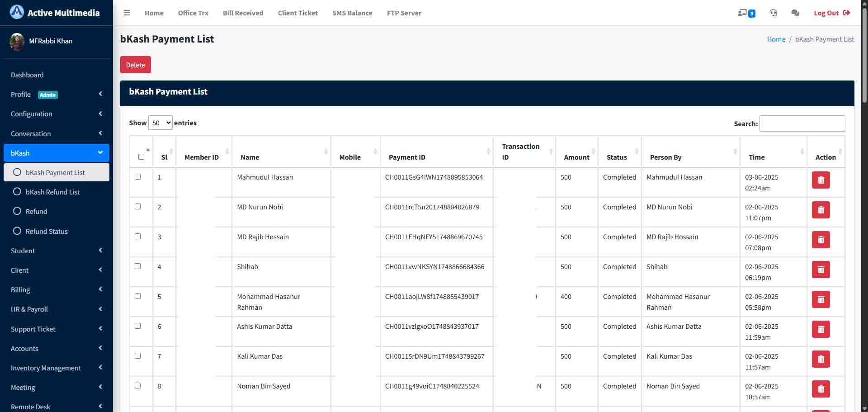Sort by Status column sort icon
This screenshot has width=868, height=412.
(637, 151)
